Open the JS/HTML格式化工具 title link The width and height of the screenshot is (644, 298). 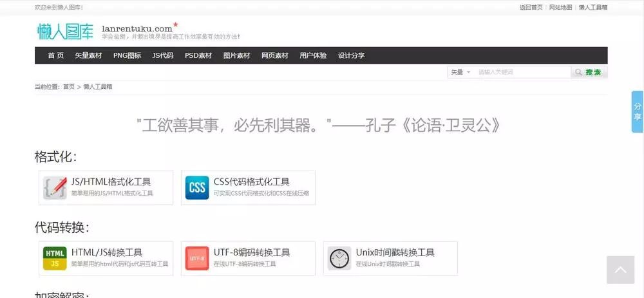click(x=111, y=182)
